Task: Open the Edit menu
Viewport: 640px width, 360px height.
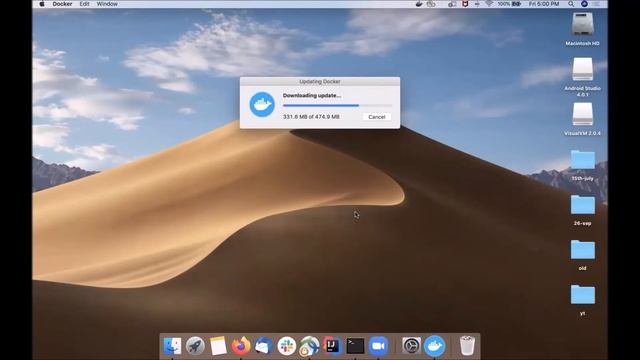Action: coord(84,4)
